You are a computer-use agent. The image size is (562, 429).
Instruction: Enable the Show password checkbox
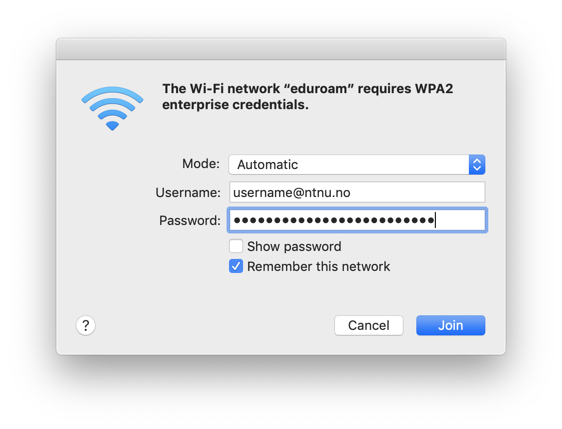tap(236, 246)
